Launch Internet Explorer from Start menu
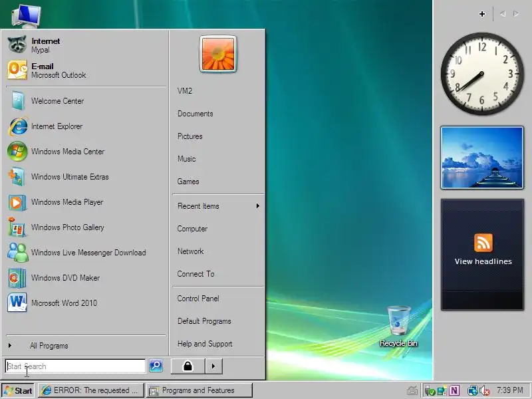532x399 pixels. click(x=17, y=126)
